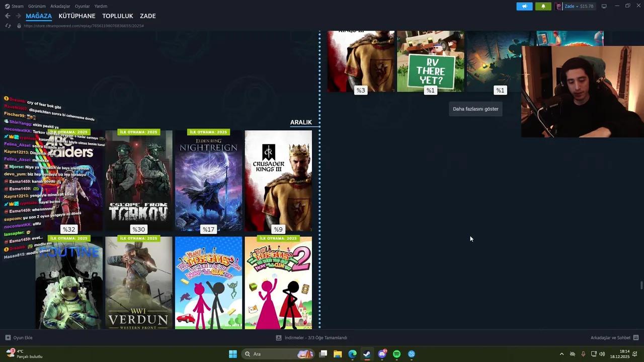Open the Escape From Tarkov cover

139,181
